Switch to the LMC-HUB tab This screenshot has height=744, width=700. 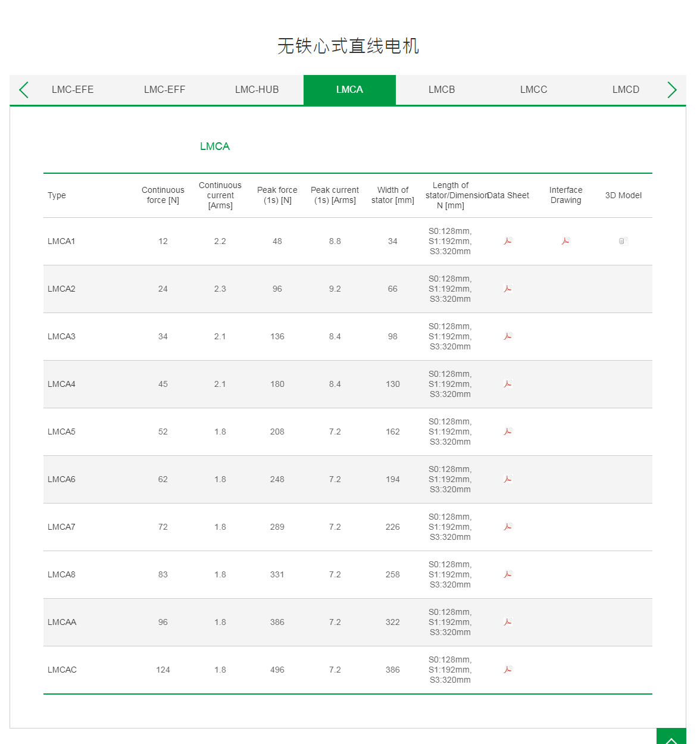257,90
